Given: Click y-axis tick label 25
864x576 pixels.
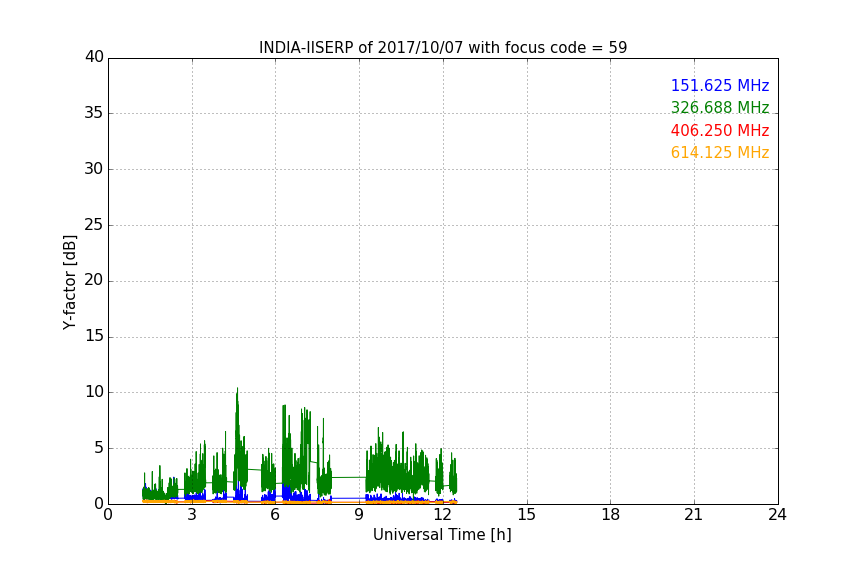Looking at the screenshot, I should point(94,225).
